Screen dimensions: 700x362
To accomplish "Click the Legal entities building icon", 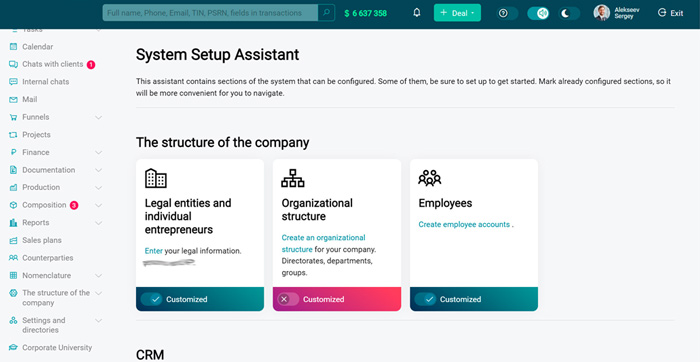I will point(156,178).
